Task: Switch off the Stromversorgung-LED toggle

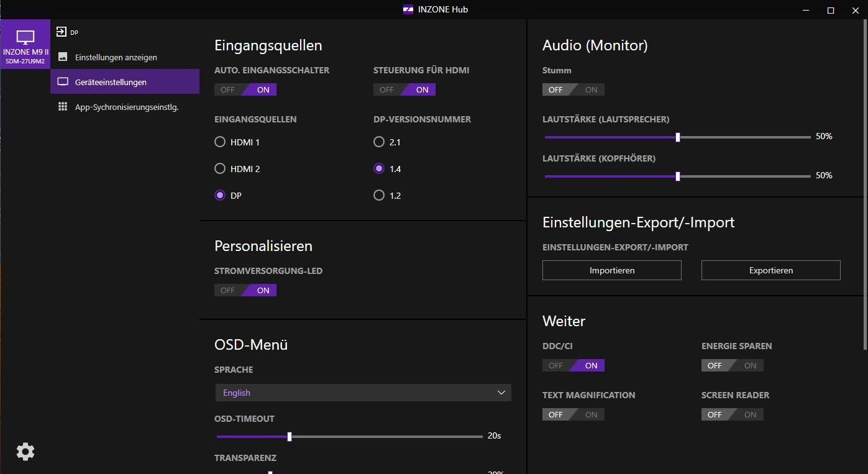Action: (x=245, y=290)
